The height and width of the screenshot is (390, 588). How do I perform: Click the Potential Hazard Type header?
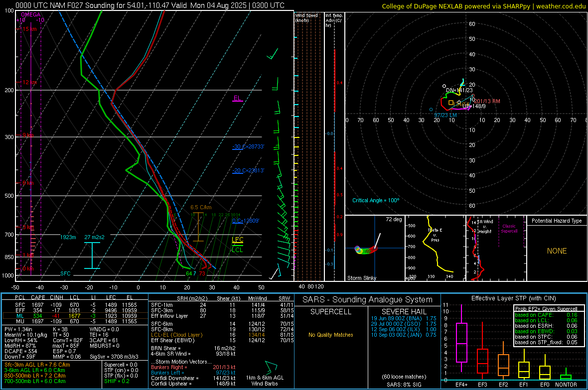557,221
